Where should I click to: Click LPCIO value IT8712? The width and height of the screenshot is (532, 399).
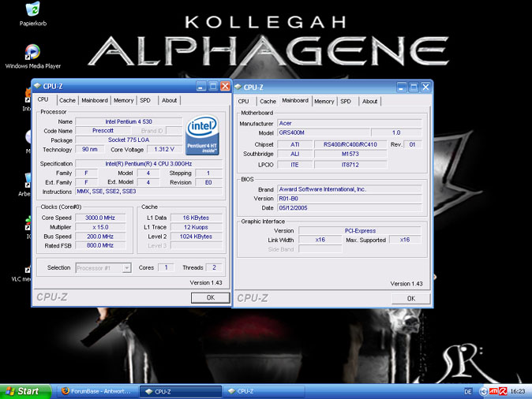pyautogui.click(x=350, y=165)
